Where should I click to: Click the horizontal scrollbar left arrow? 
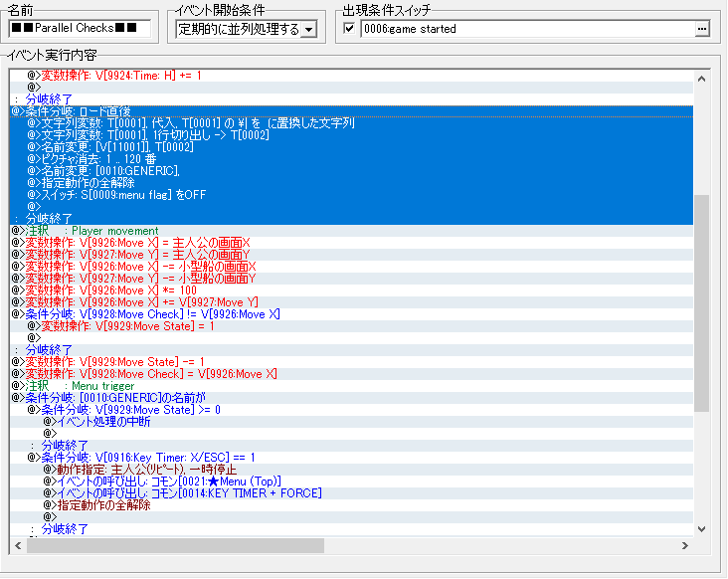click(x=18, y=545)
